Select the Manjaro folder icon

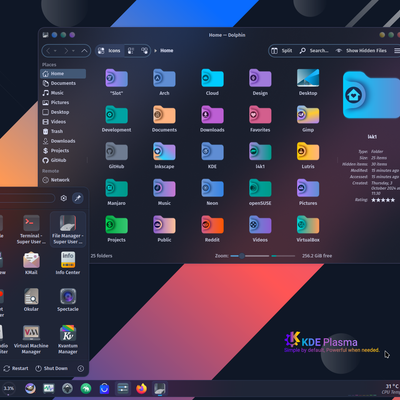coord(116,188)
